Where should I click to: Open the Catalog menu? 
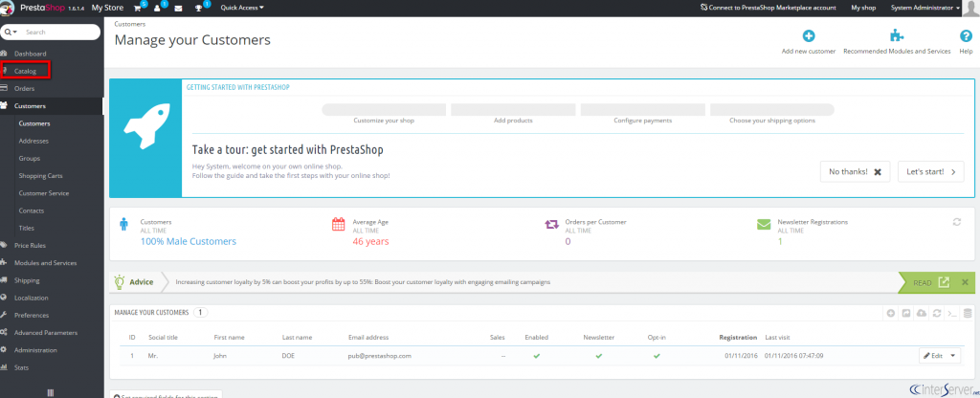(x=25, y=71)
